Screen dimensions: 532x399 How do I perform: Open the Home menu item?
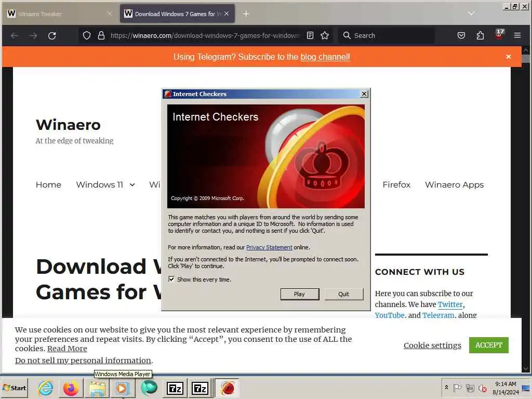[x=48, y=185]
